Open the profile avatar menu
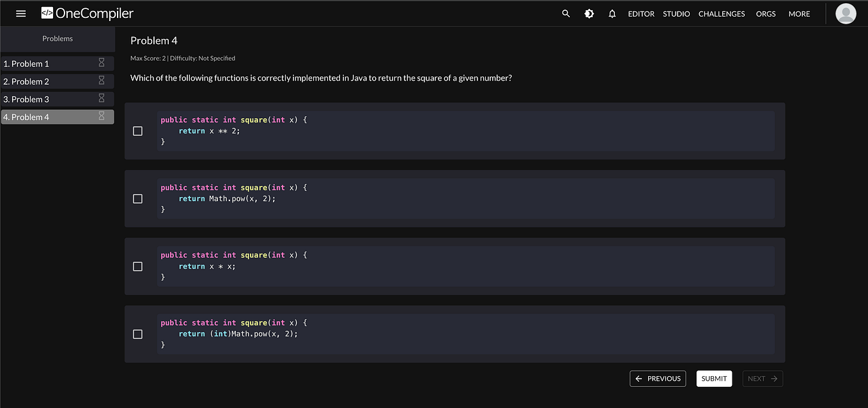Screen dimensions: 868x408 [846, 13]
